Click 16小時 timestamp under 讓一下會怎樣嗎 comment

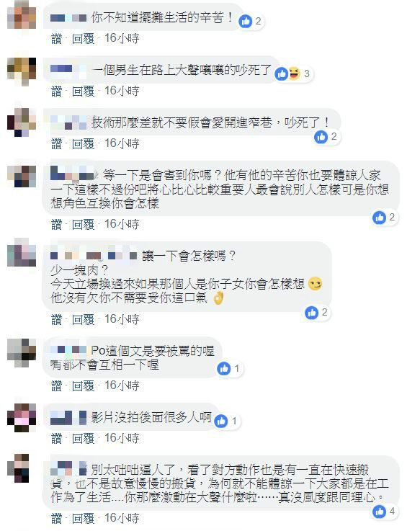[x=122, y=319]
